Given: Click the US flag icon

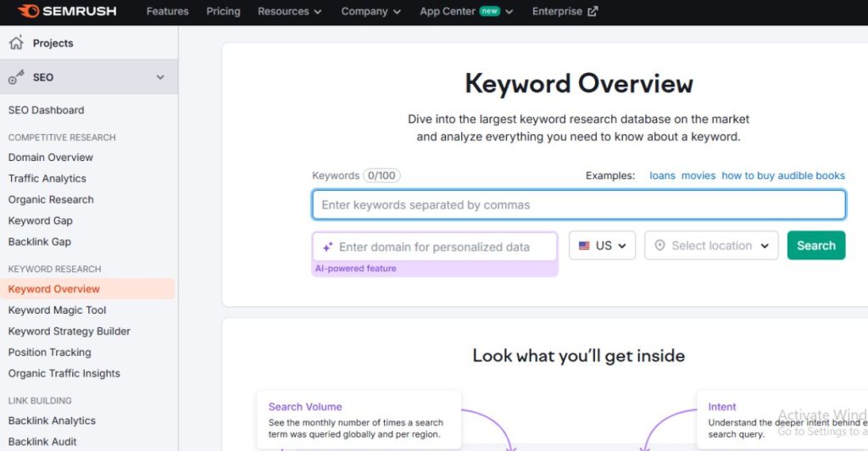Looking at the screenshot, I should pos(584,246).
